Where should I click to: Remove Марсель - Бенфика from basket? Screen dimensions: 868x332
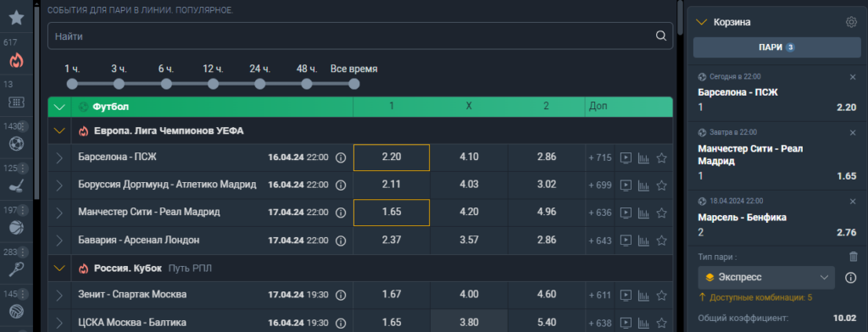[853, 202]
